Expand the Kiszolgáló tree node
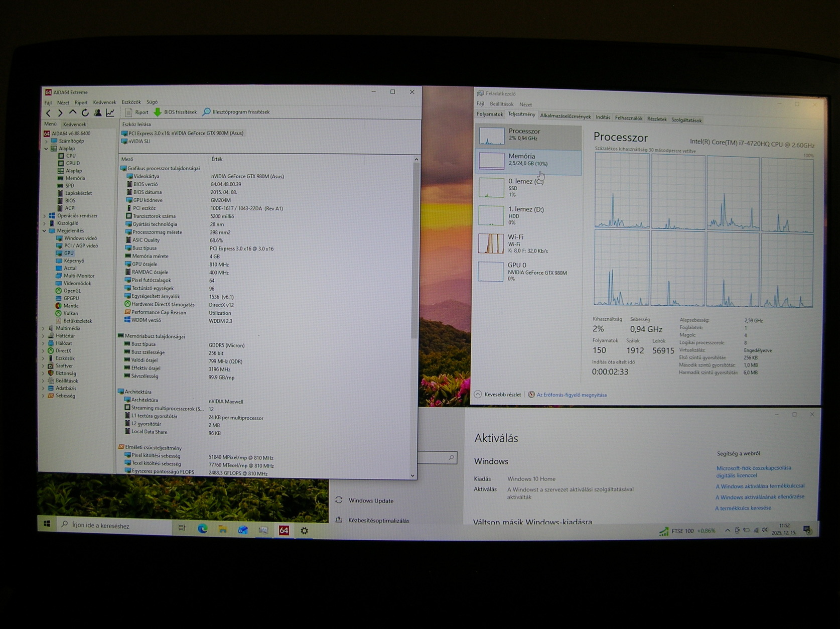840x629 pixels. point(45,224)
